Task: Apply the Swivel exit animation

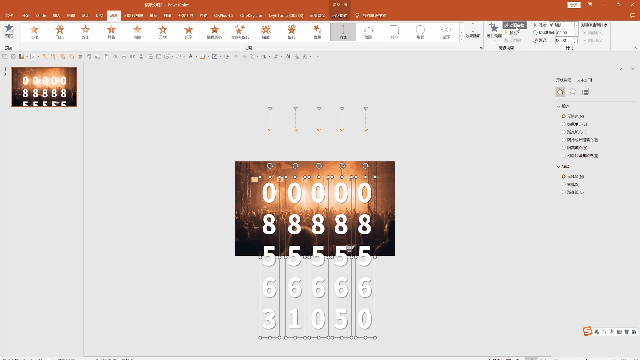Action: point(291,32)
